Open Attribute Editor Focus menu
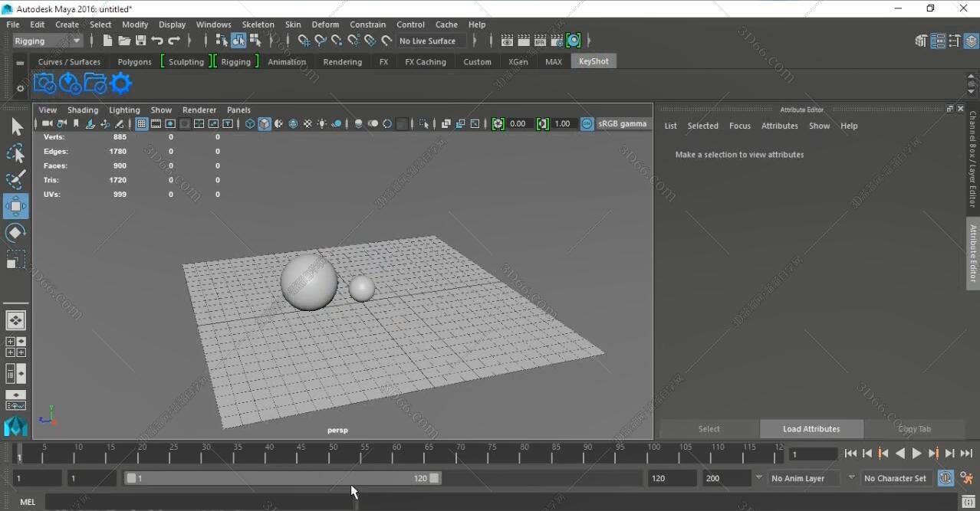Screen dimensions: 980x511 [x=740, y=126]
